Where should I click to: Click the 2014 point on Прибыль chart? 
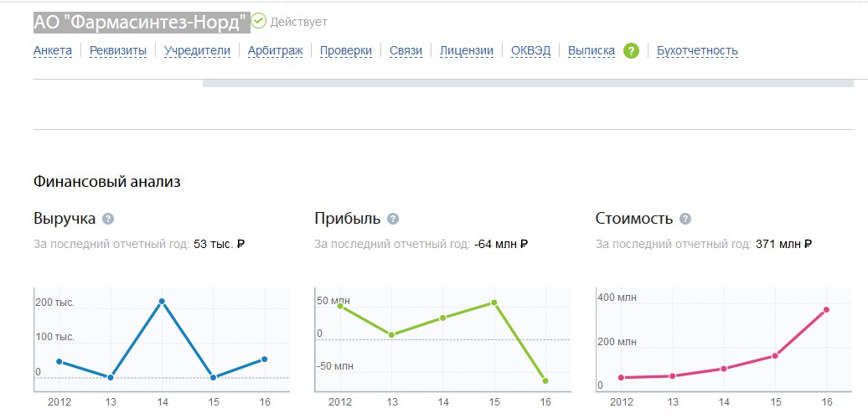click(x=442, y=318)
